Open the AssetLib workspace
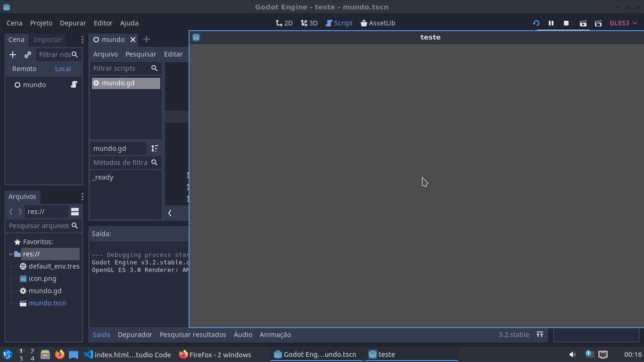Screen dimensions: 644x362 (378, 23)
